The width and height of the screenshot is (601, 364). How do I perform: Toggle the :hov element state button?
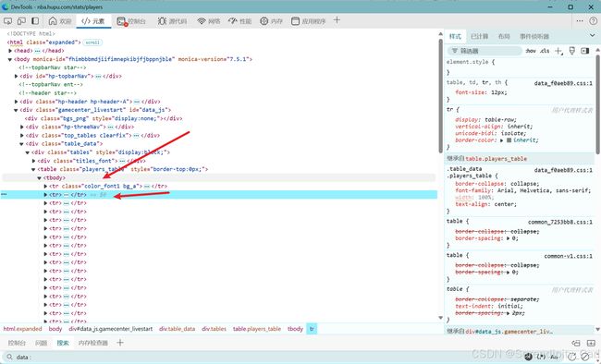point(531,51)
